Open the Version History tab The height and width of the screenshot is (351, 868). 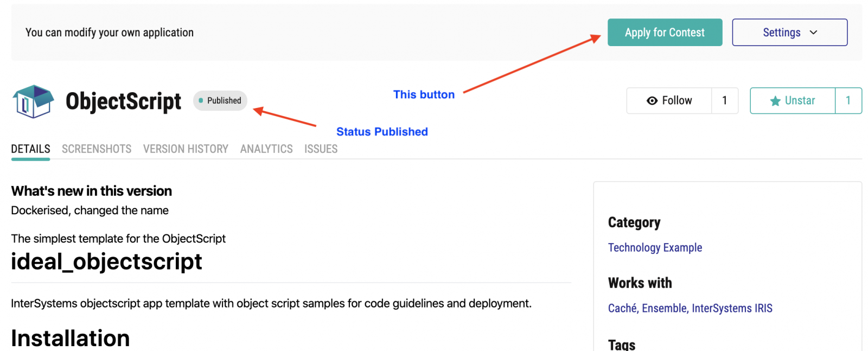(186, 149)
